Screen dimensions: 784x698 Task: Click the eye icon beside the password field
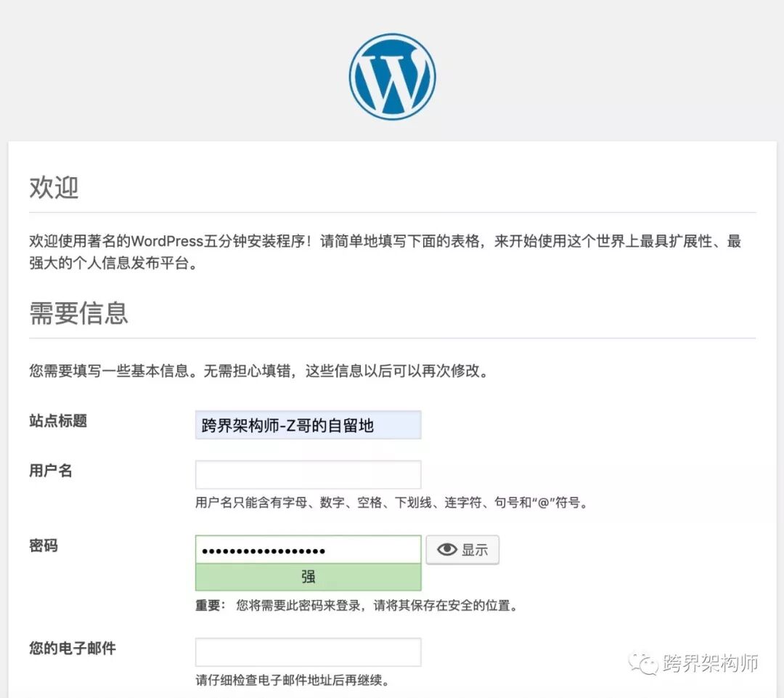446,550
